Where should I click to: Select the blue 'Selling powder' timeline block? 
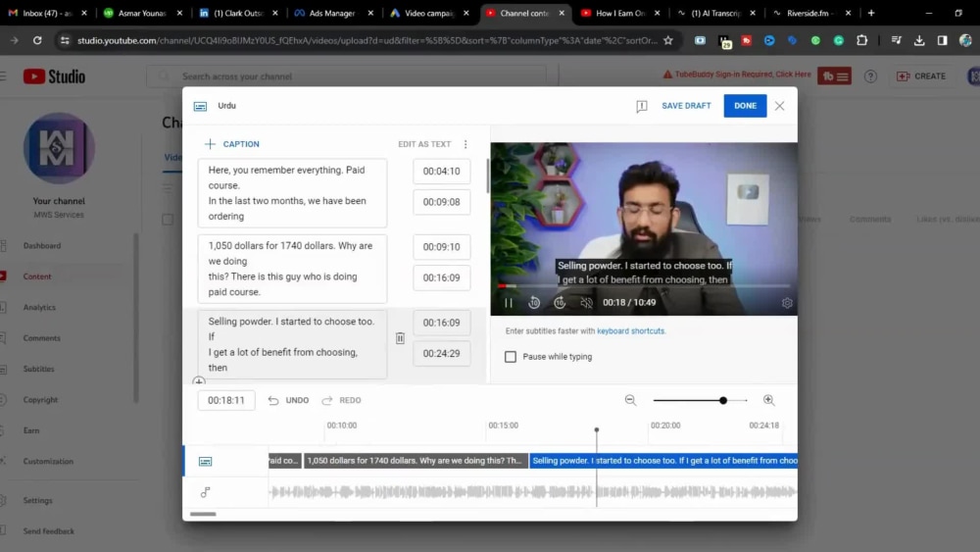pos(663,461)
